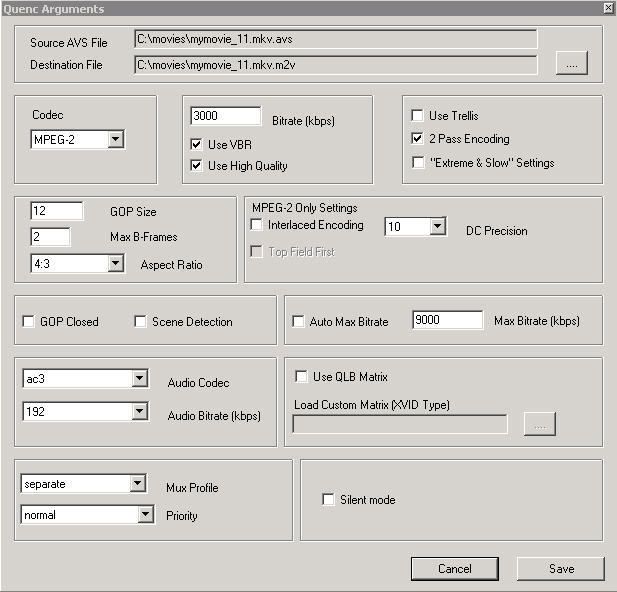The image size is (617, 592).
Task: Click the Cancel button
Action: [x=455, y=569]
